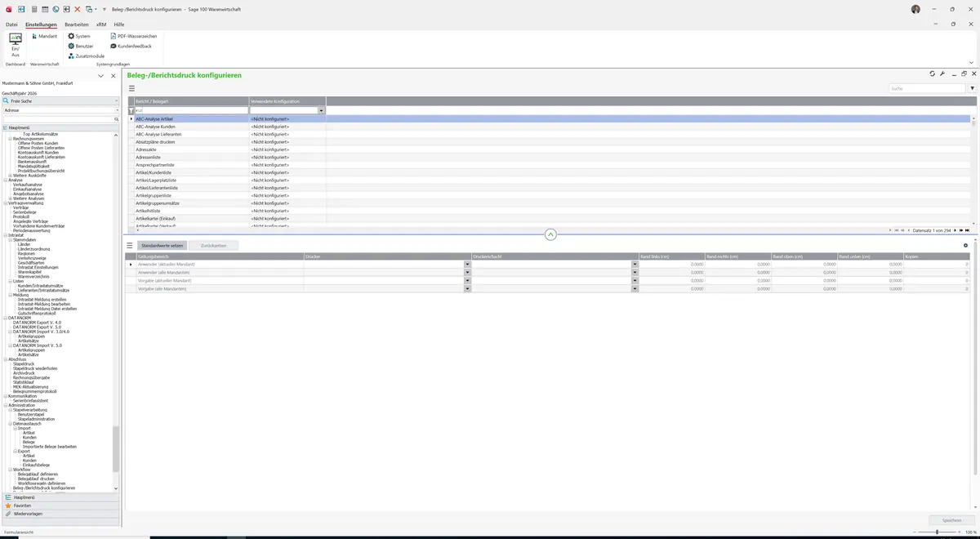Open the wrench tools icon in form header
Image resolution: width=980 pixels, height=539 pixels.
[942, 73]
